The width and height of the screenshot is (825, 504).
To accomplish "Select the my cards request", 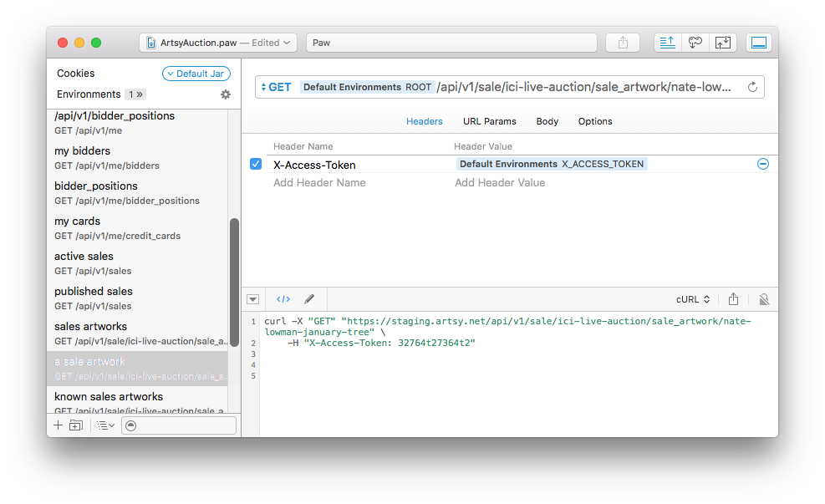I will (137, 228).
